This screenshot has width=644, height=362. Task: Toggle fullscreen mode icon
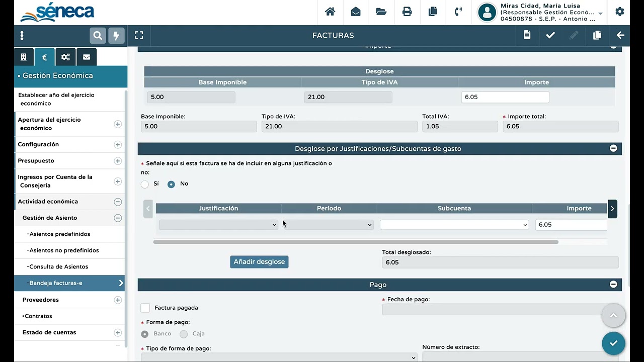point(139,35)
